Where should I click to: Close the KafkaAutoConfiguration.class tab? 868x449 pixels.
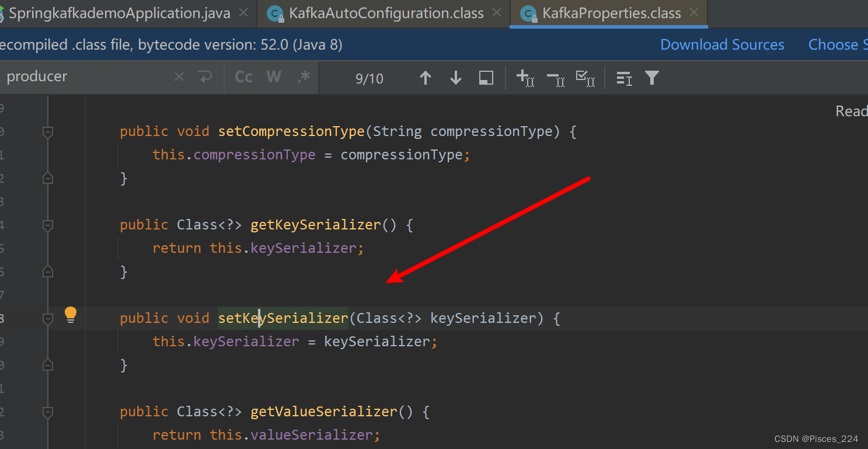click(x=497, y=12)
